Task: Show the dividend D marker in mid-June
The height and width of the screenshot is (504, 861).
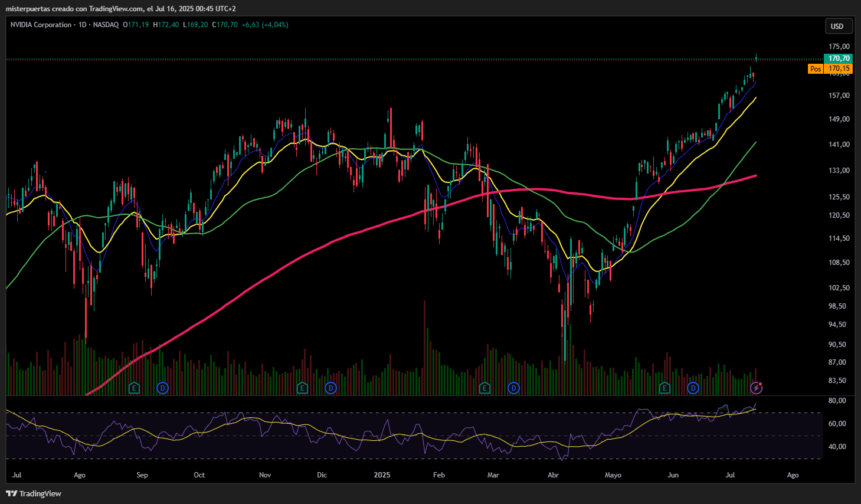Action: [693, 388]
